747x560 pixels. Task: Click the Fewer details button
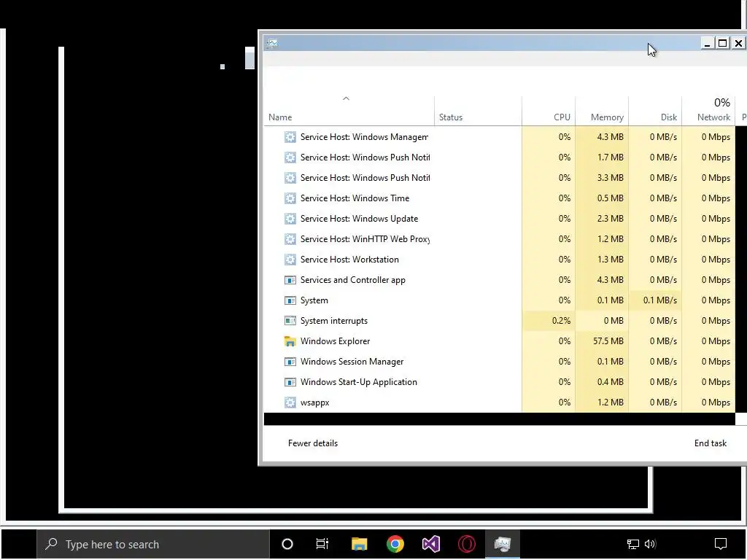(312, 443)
